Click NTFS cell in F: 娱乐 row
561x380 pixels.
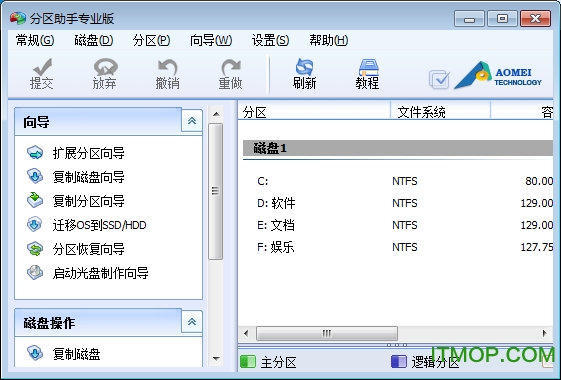(x=405, y=247)
